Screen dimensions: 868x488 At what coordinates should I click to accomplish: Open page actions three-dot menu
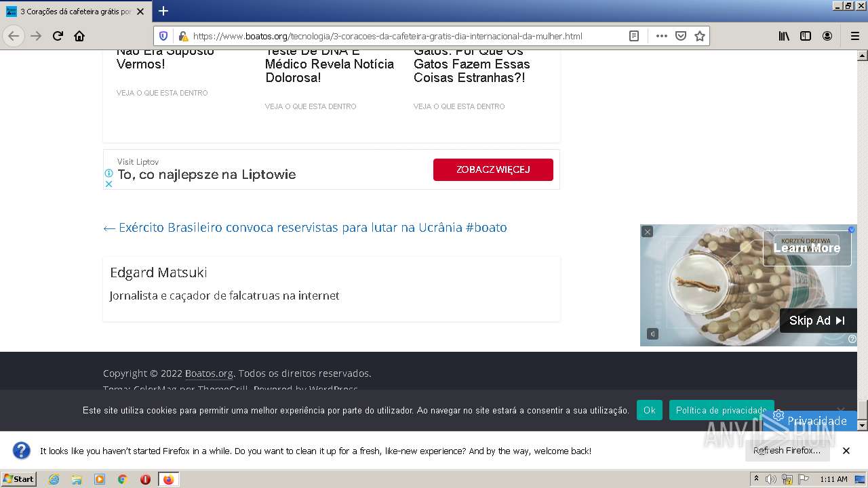pos(662,36)
